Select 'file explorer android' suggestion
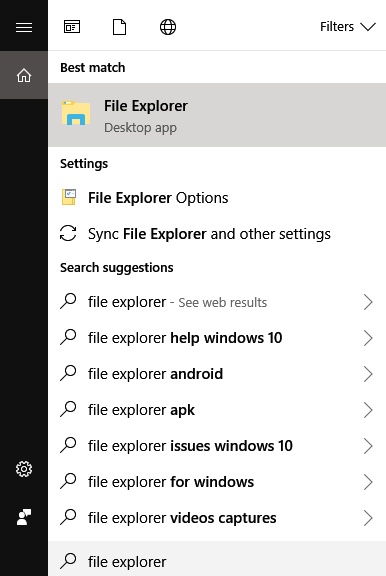 pyautogui.click(x=217, y=374)
